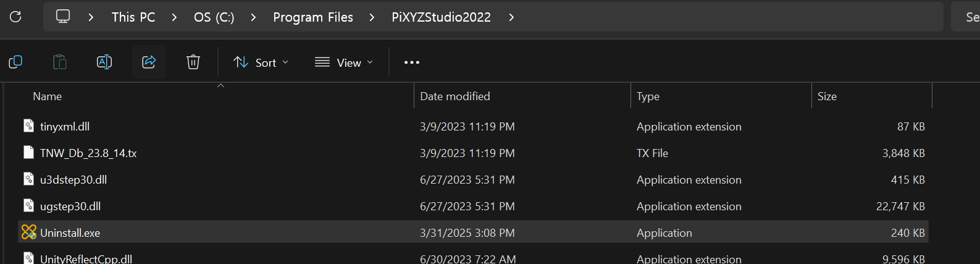Click the Rename icon in toolbar

click(x=104, y=62)
